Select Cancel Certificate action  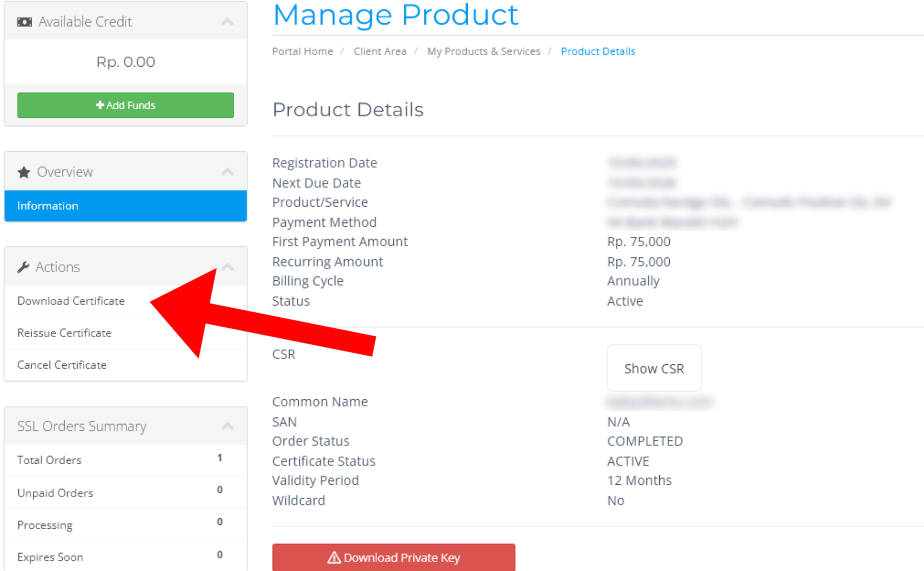[62, 365]
